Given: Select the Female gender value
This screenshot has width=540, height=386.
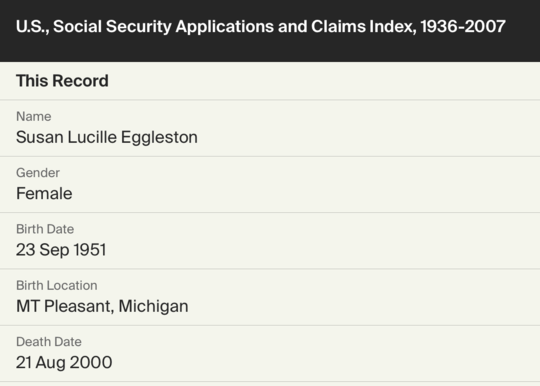Looking at the screenshot, I should click(x=44, y=193).
